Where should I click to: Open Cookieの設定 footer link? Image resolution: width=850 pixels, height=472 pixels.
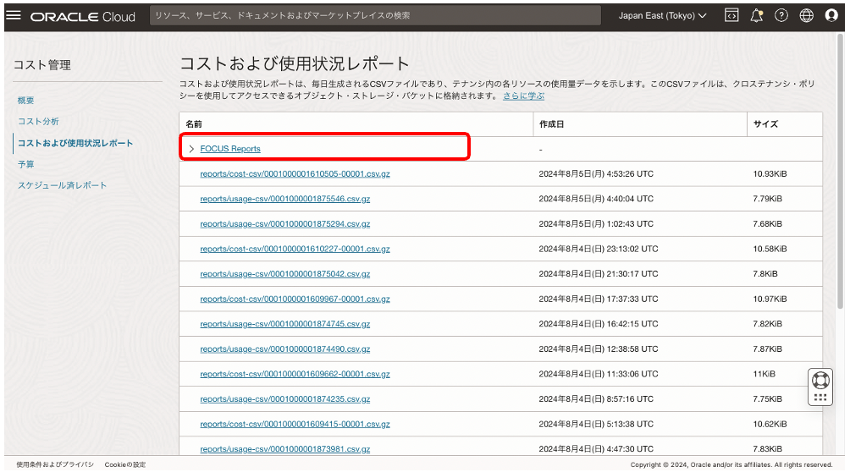click(x=125, y=464)
